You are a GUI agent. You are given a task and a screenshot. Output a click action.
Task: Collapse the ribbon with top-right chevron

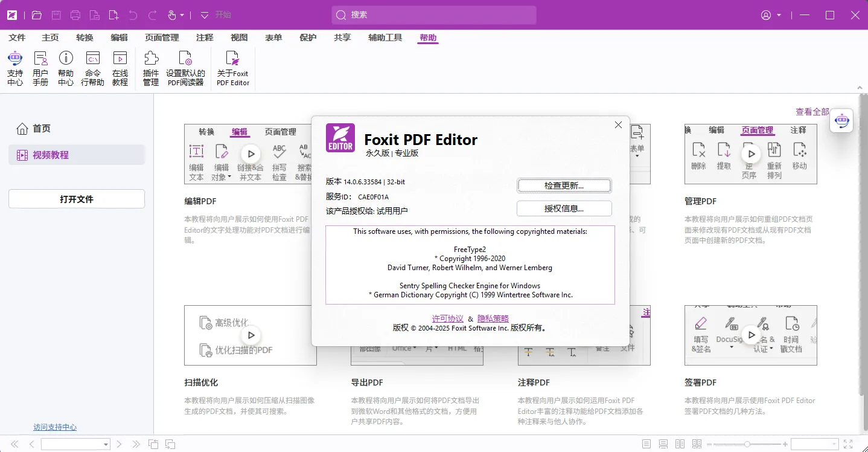pos(861,88)
